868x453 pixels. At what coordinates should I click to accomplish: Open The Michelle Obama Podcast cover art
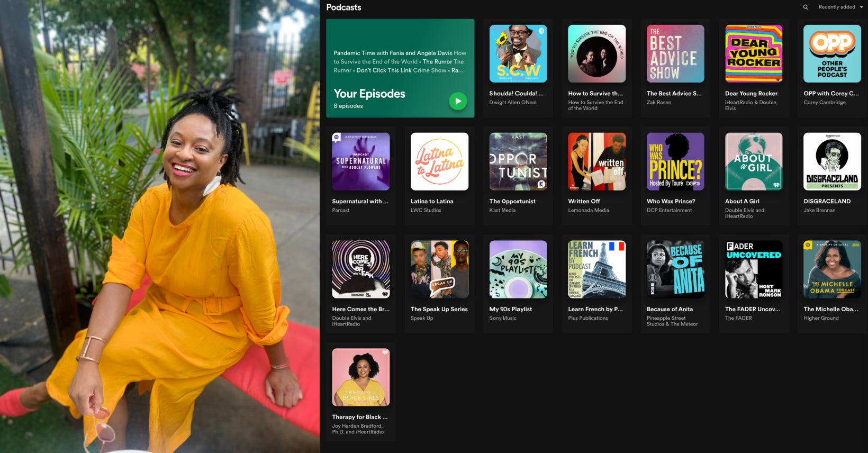pyautogui.click(x=832, y=269)
